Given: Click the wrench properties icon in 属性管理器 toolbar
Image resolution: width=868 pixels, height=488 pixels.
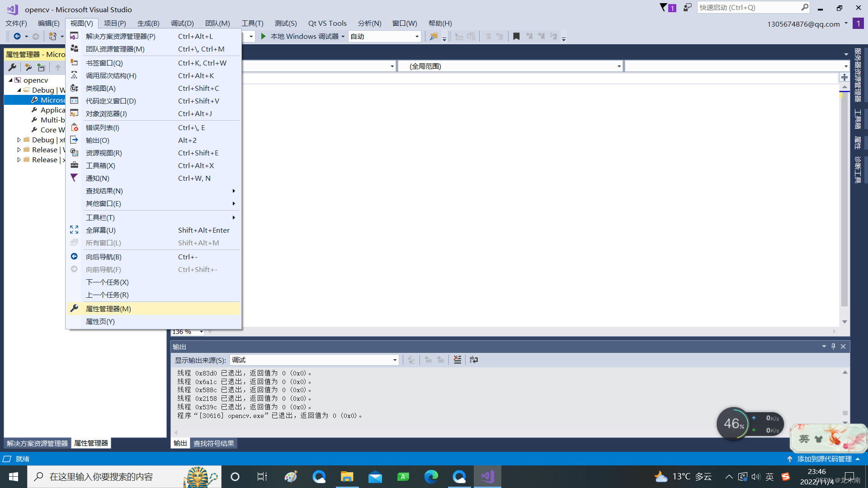Looking at the screenshot, I should (x=12, y=67).
